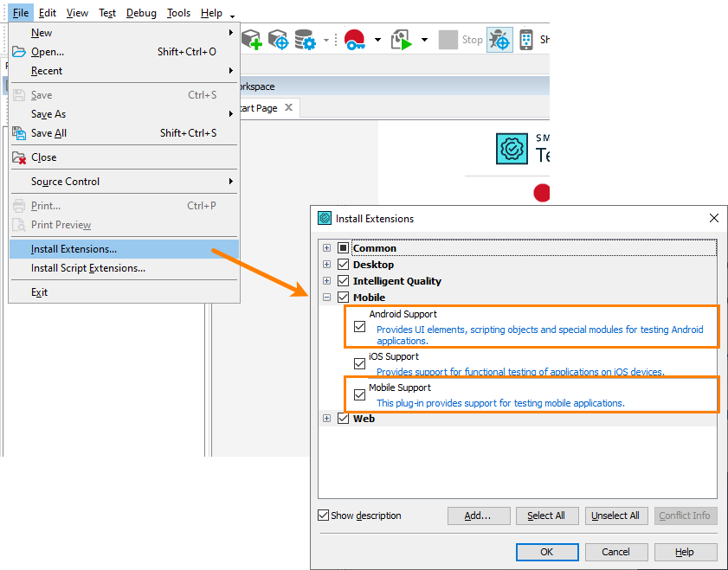Click the cube with blue target icon
The height and width of the screenshot is (570, 728).
click(278, 40)
